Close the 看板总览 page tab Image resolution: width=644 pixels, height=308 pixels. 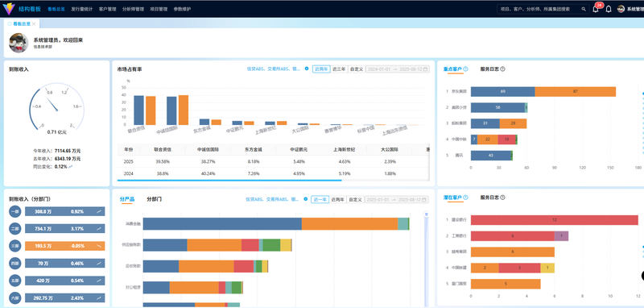point(34,24)
